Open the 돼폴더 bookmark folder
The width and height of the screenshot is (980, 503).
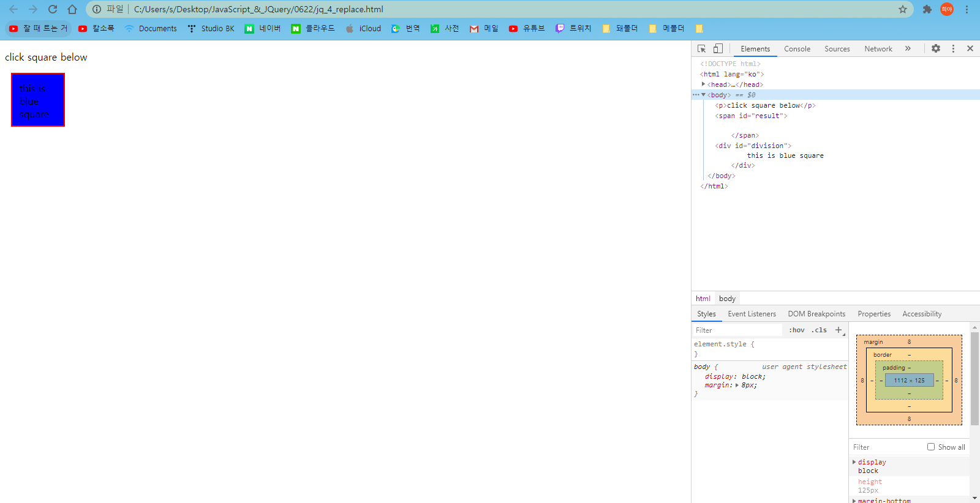pyautogui.click(x=620, y=28)
